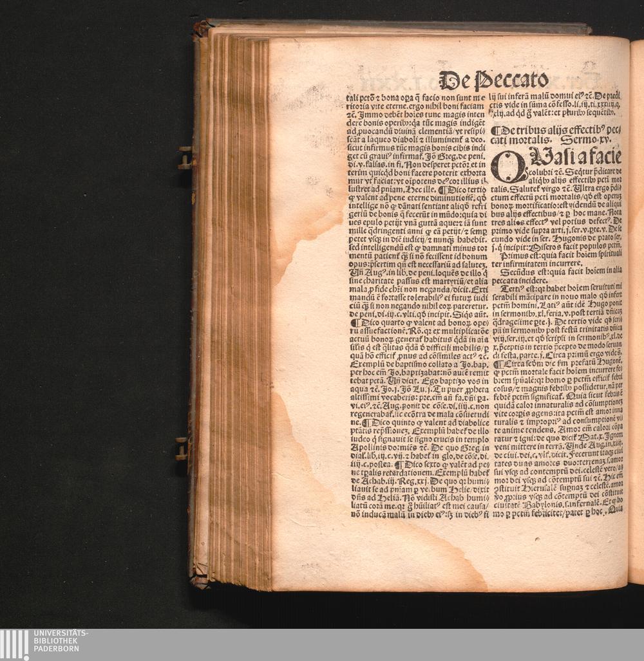Image resolution: width=644 pixels, height=661 pixels.
Task: Click the last line of the left column
Action: coord(415,514)
